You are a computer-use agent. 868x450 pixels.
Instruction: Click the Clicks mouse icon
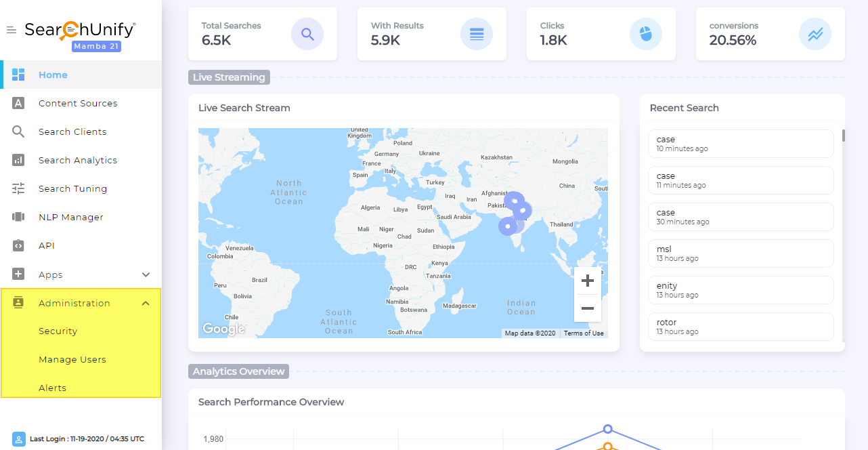[x=645, y=34]
